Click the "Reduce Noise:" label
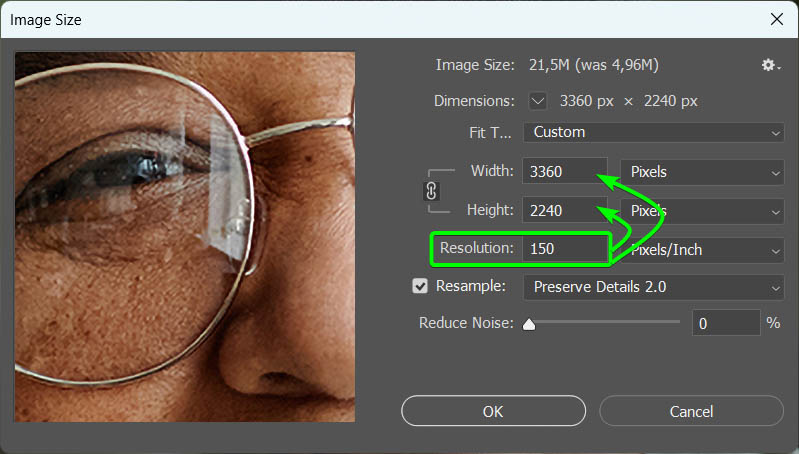This screenshot has width=799, height=454. click(466, 323)
